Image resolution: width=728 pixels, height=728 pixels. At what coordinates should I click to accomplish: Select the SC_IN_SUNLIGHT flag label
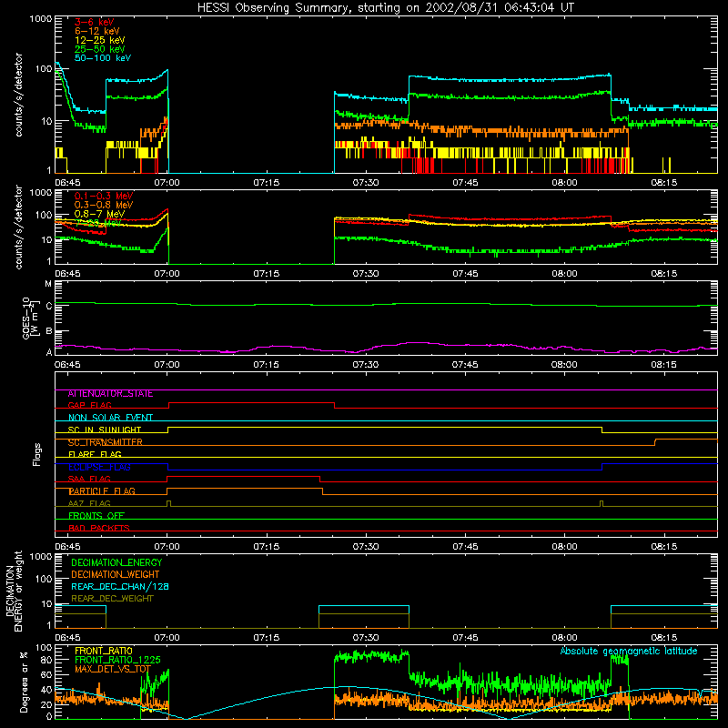click(x=105, y=430)
